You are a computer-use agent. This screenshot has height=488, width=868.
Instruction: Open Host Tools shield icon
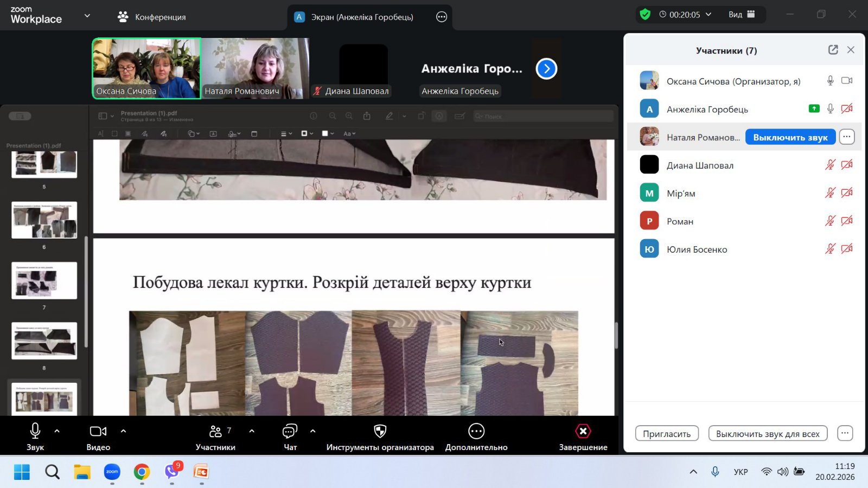coord(380,432)
